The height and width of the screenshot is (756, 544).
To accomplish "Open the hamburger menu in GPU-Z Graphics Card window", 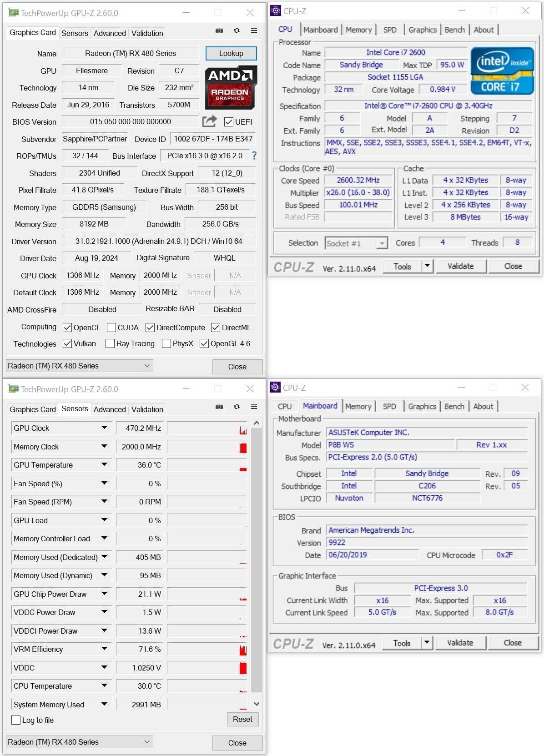I will point(254,30).
